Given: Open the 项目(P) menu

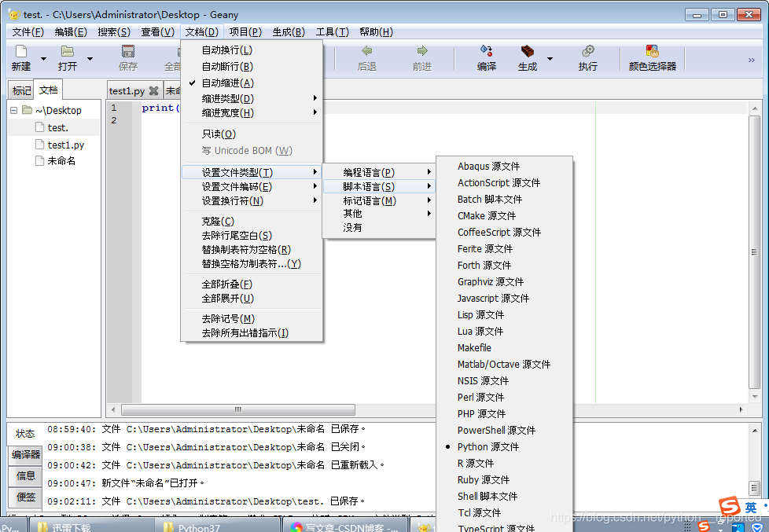Looking at the screenshot, I should (245, 32).
